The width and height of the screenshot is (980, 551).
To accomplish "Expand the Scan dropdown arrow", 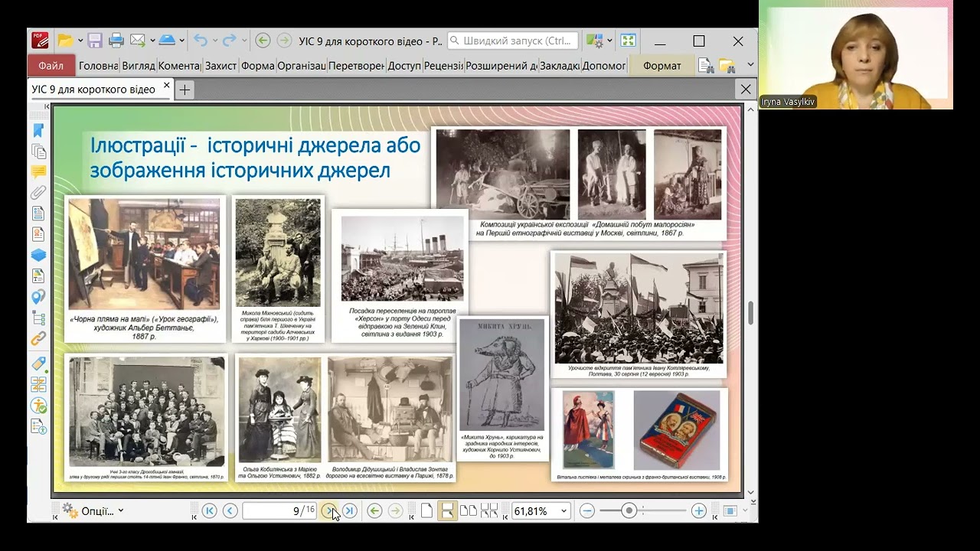I will (x=181, y=41).
